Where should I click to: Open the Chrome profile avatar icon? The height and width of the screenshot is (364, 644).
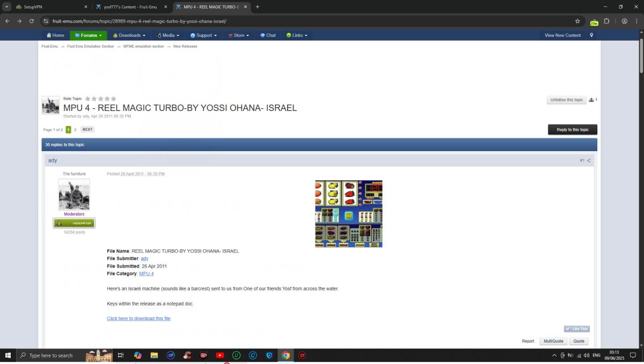coord(624,21)
